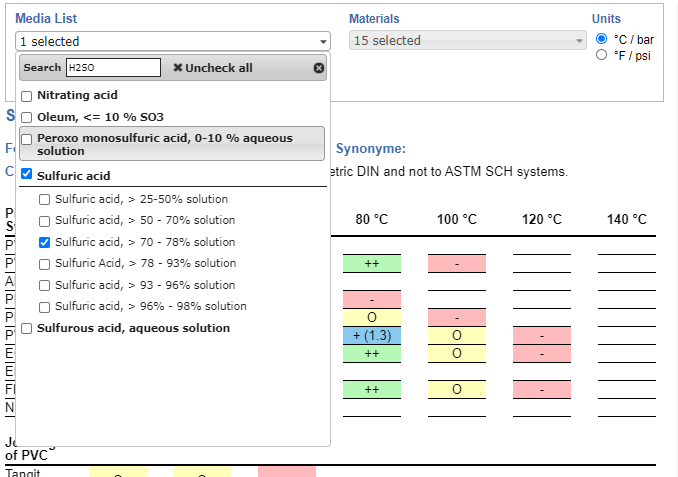Select the °C / bar units option
678x477 pixels.
point(602,39)
